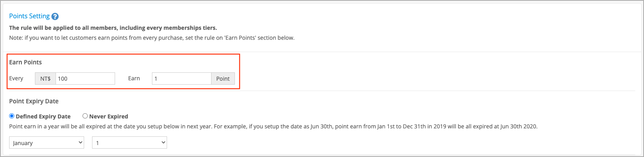Click the Points Setting heading
This screenshot has height=157, width=644.
(x=29, y=16)
